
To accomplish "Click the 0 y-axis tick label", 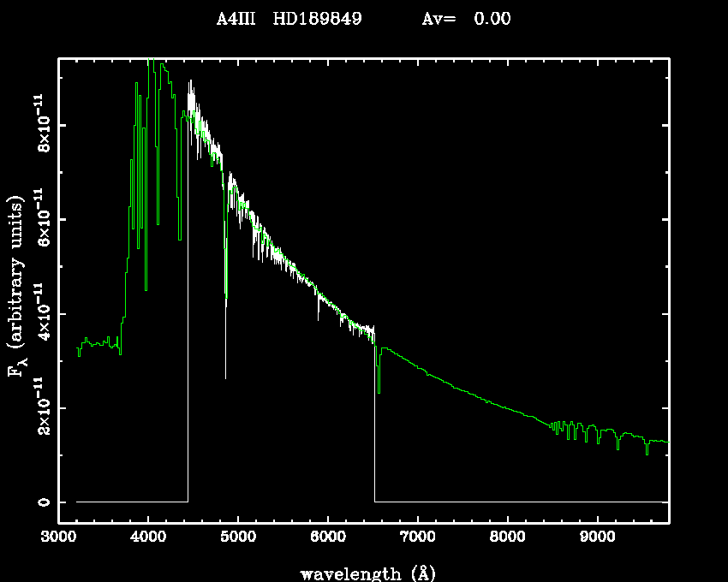I will (41, 502).
